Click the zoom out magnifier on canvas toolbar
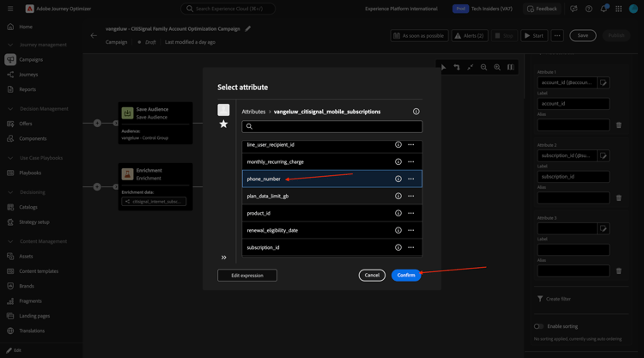 483,67
